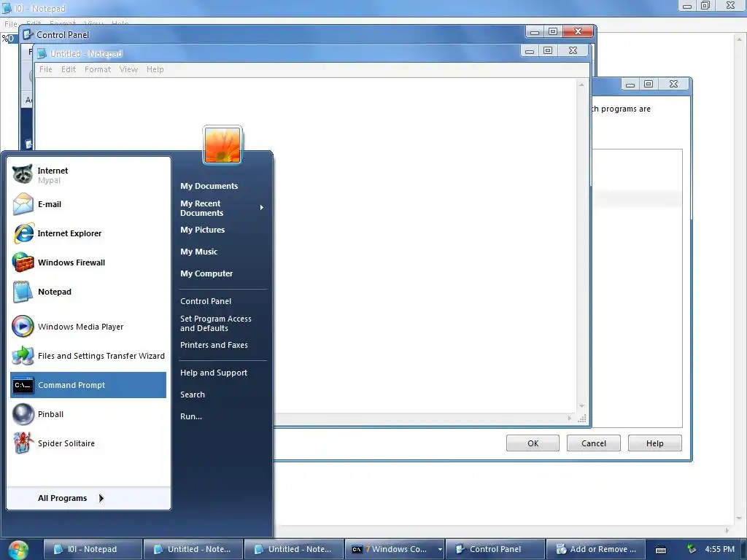Open My Computer
This screenshot has height=560, width=747.
[x=206, y=274]
